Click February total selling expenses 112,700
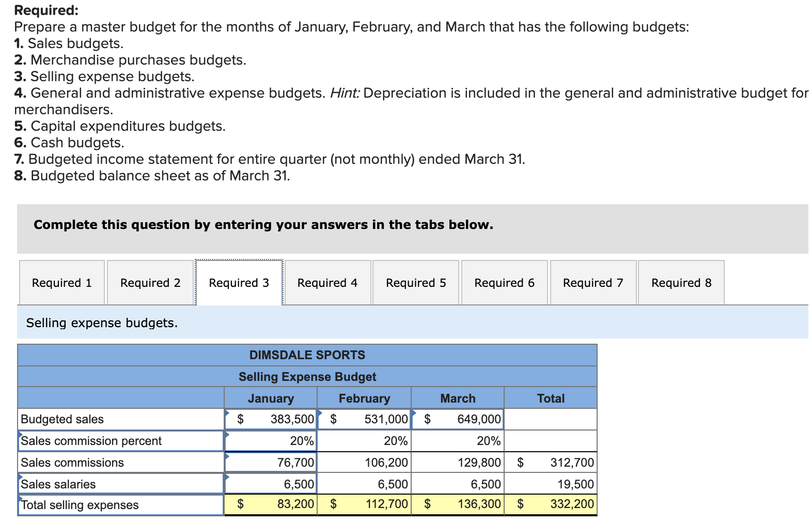The image size is (812, 522). pos(364,504)
